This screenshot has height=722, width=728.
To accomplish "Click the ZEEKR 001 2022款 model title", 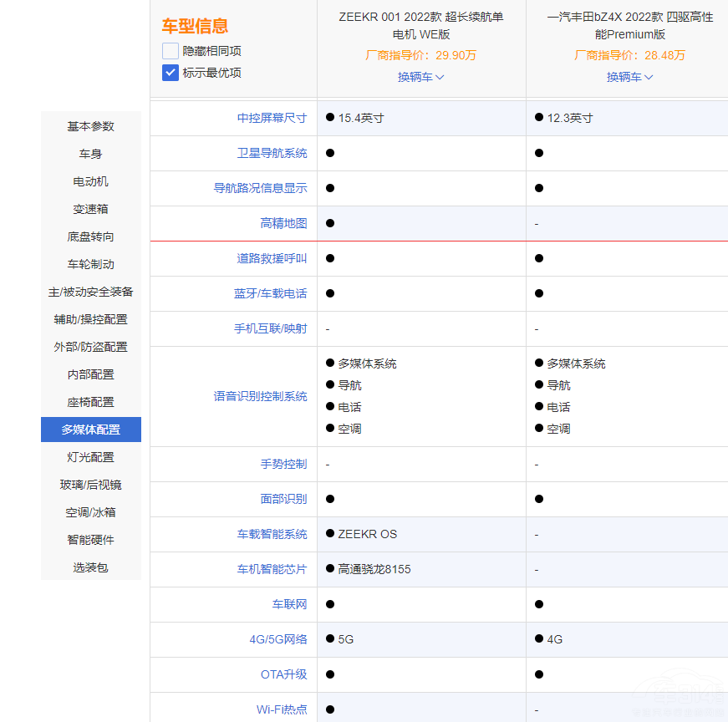I will click(420, 25).
